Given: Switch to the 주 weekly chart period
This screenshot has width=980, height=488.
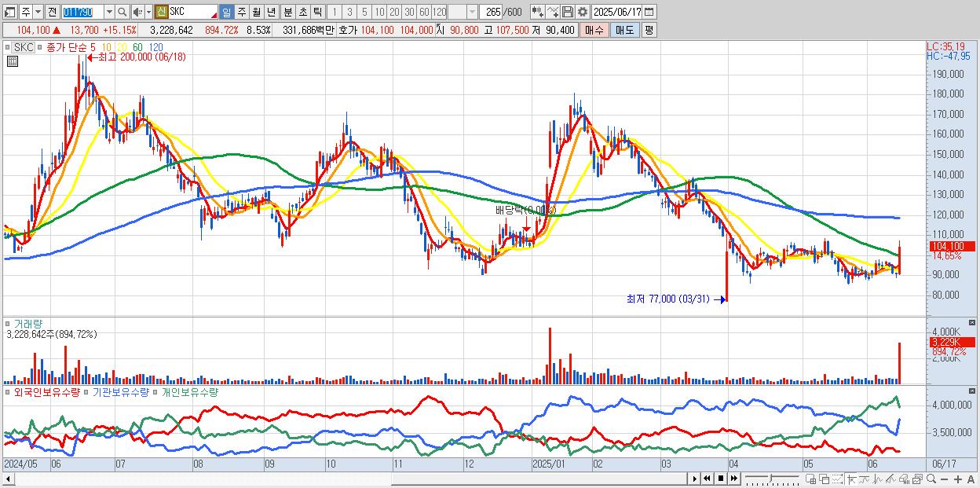Looking at the screenshot, I should pos(242,12).
